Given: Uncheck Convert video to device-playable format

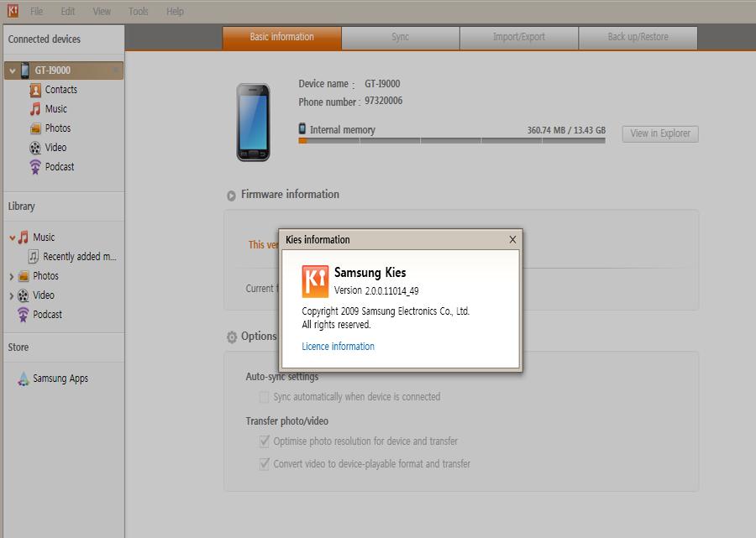Looking at the screenshot, I should click(x=264, y=464).
